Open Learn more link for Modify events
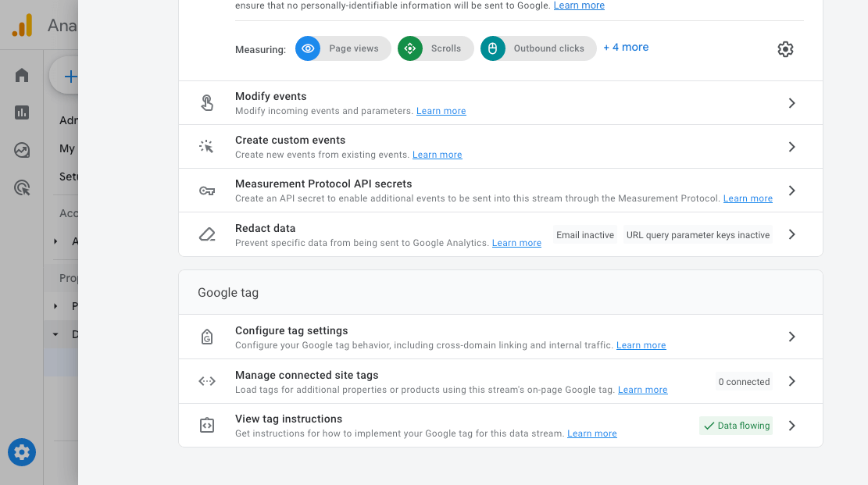Screen dimensions: 868x485 [x=441, y=111]
